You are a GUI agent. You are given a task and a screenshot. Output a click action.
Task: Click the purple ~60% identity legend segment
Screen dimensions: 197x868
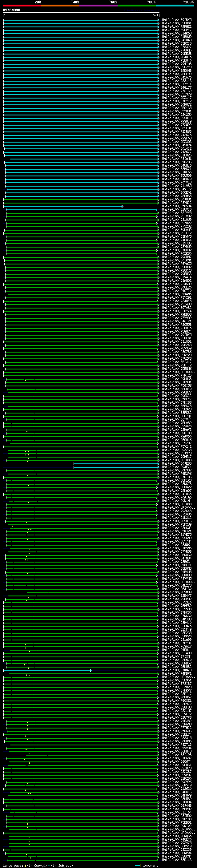(98, 6)
